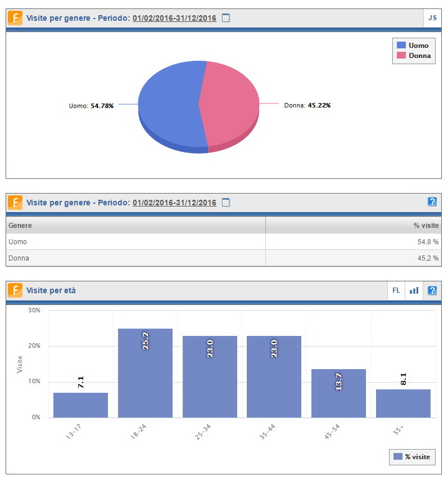Toggle Uomo series in pie legend
Image resolution: width=448 pixels, height=480 pixels.
[413, 46]
